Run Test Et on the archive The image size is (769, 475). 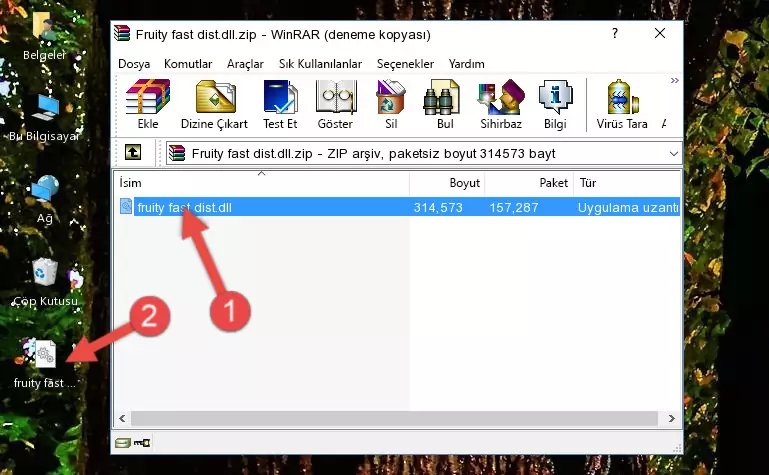coord(280,104)
